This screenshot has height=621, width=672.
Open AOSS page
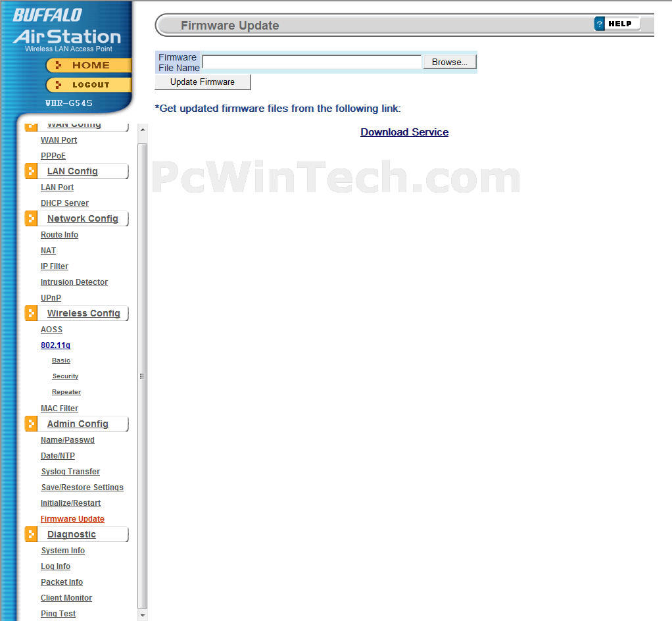click(x=51, y=330)
